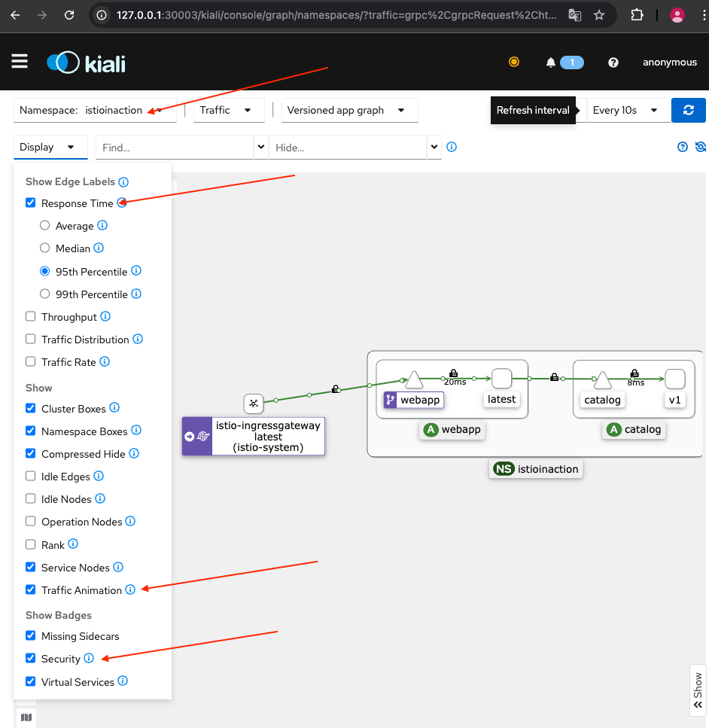This screenshot has width=709, height=728.
Task: Uncheck the Security badge checkbox
Action: tap(31, 658)
